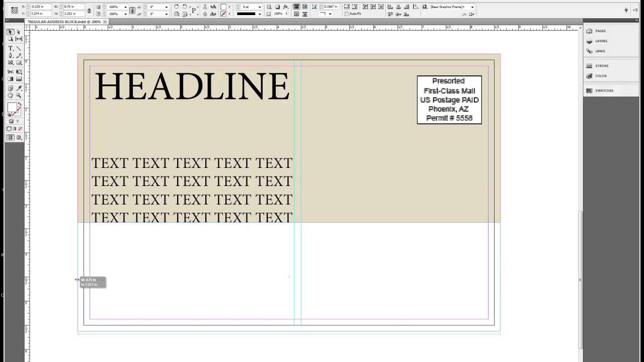This screenshot has width=644, height=362.
Task: Toggle formatting affects text button
Action: tap(18, 121)
